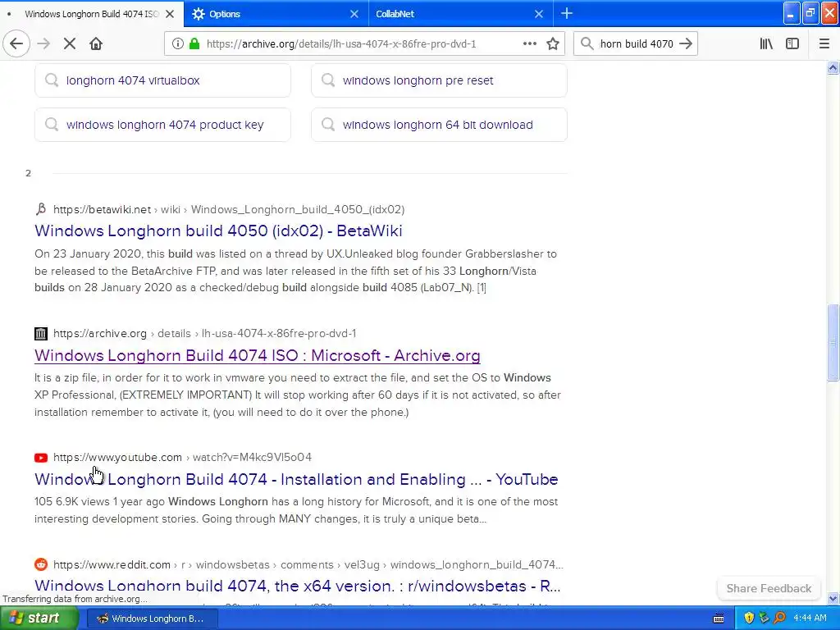Click the 4:44 AM system clock
The image size is (840, 630).
click(x=810, y=619)
